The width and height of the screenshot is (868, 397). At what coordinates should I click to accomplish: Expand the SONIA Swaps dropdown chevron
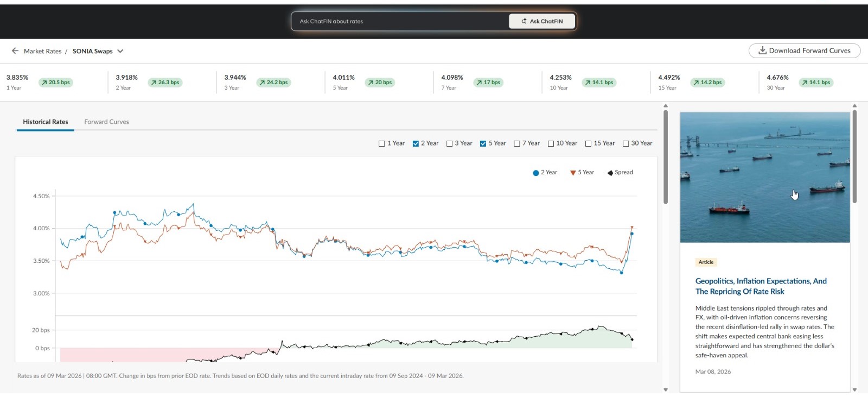(x=120, y=51)
